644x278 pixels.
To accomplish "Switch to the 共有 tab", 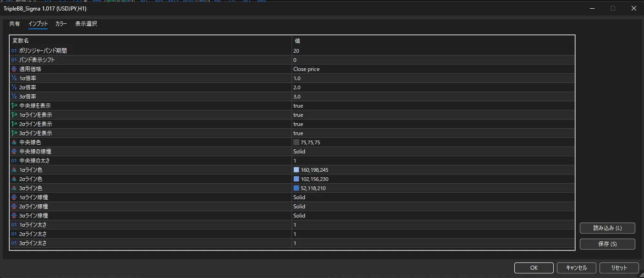I will [15, 24].
